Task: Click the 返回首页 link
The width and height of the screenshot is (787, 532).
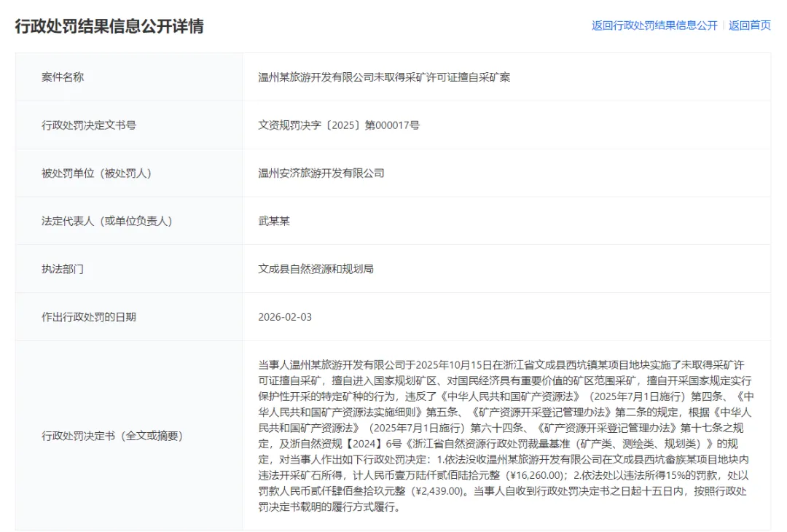Action: click(x=748, y=24)
